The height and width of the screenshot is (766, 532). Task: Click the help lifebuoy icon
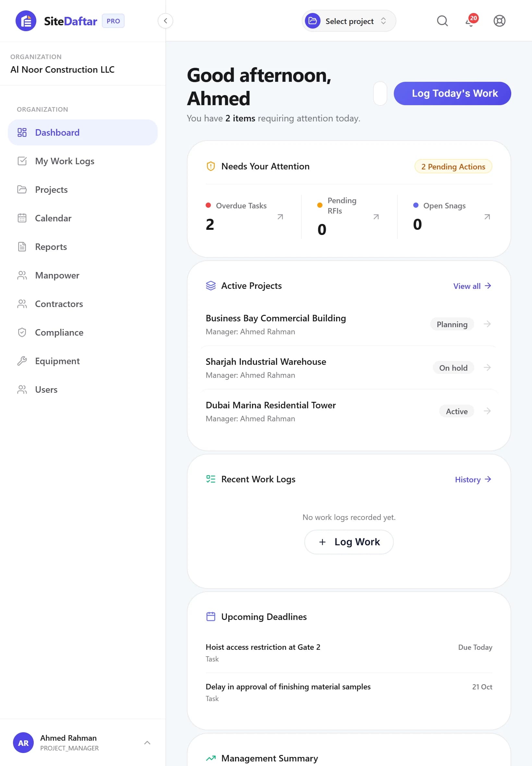pos(499,21)
